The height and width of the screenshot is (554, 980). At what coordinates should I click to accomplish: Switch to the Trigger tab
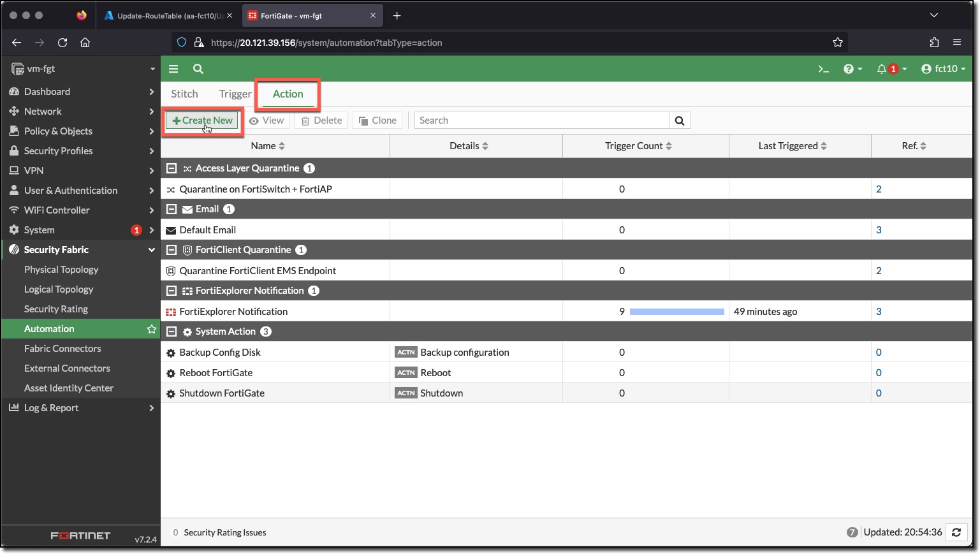coord(235,94)
